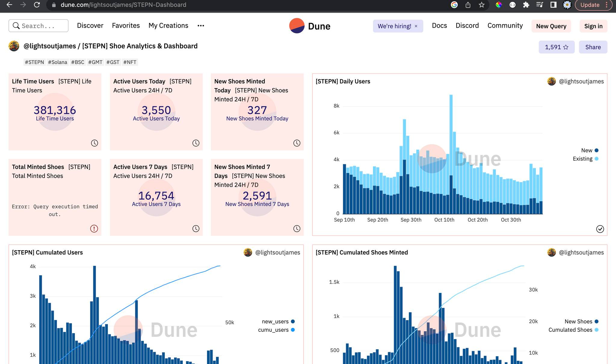Image resolution: width=616 pixels, height=364 pixels.
Task: Click the browser forward arrow
Action: coord(23,5)
